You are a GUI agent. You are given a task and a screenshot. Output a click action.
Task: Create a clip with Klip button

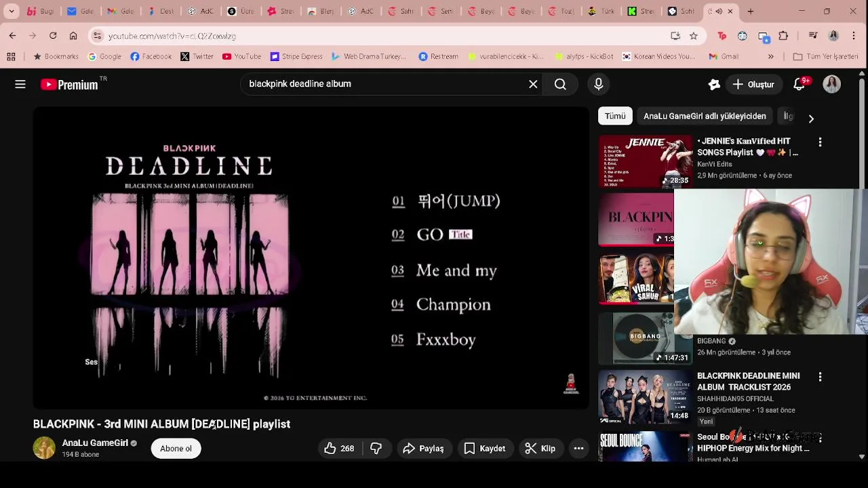(540, 448)
